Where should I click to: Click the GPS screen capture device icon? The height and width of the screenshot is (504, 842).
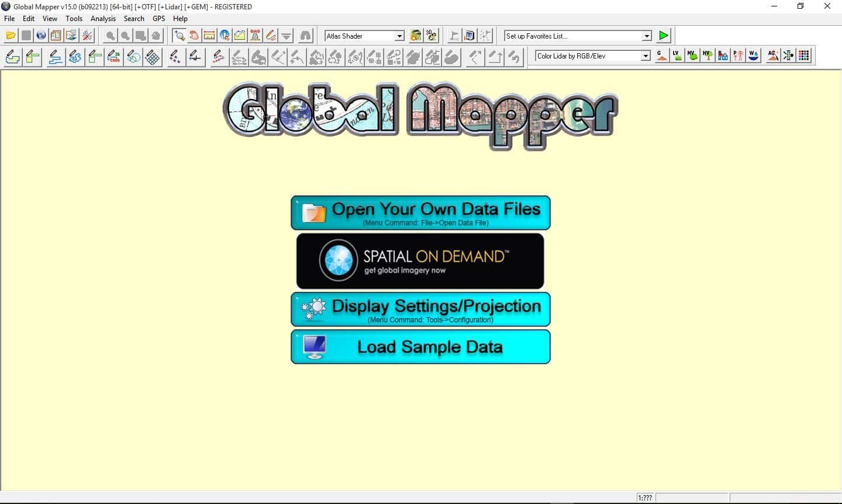click(470, 36)
